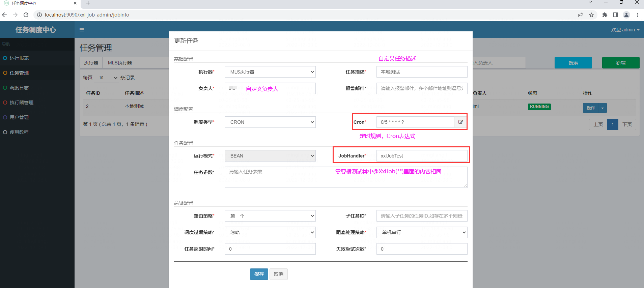Click the browser back arrow

4,15
